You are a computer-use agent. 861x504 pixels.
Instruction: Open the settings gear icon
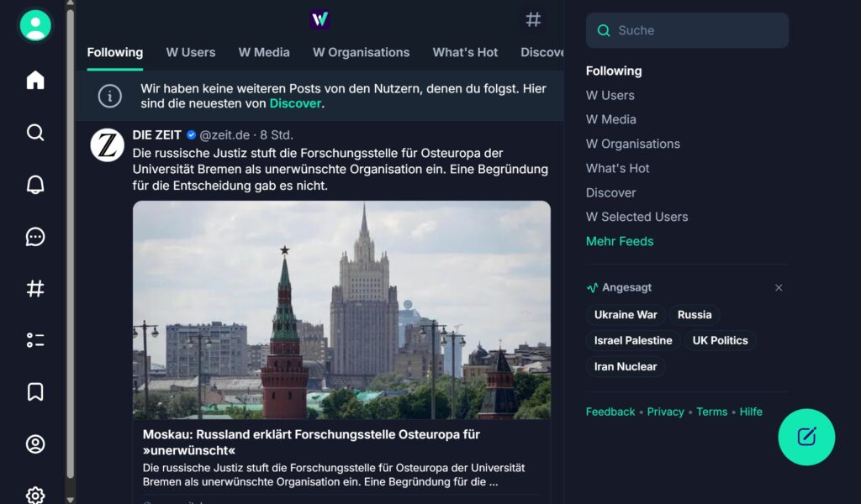coord(35,496)
